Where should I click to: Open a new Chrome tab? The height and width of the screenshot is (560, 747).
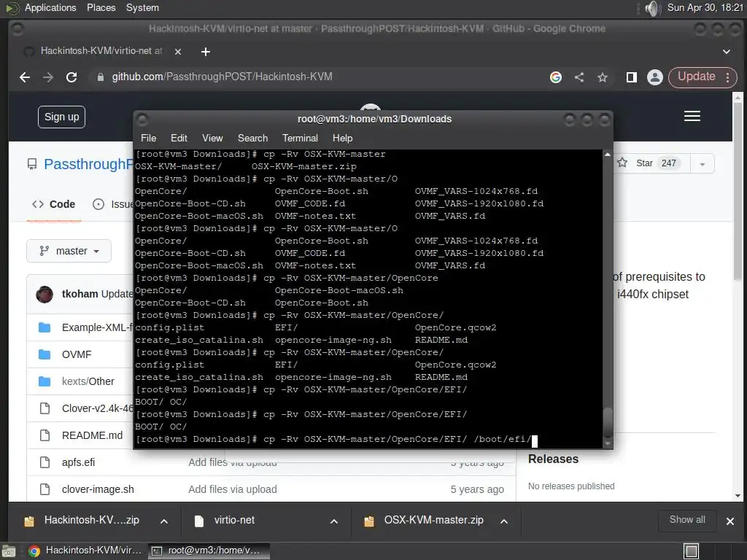(x=205, y=52)
